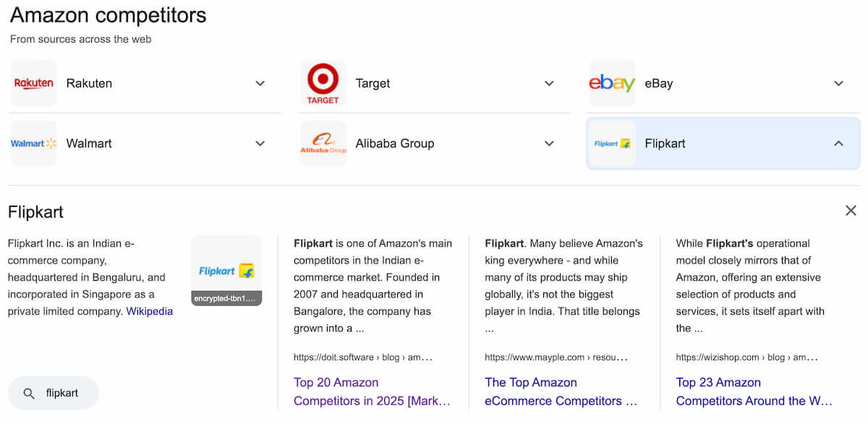Expand the eBay competitor entry
868x424 pixels.
[838, 82]
